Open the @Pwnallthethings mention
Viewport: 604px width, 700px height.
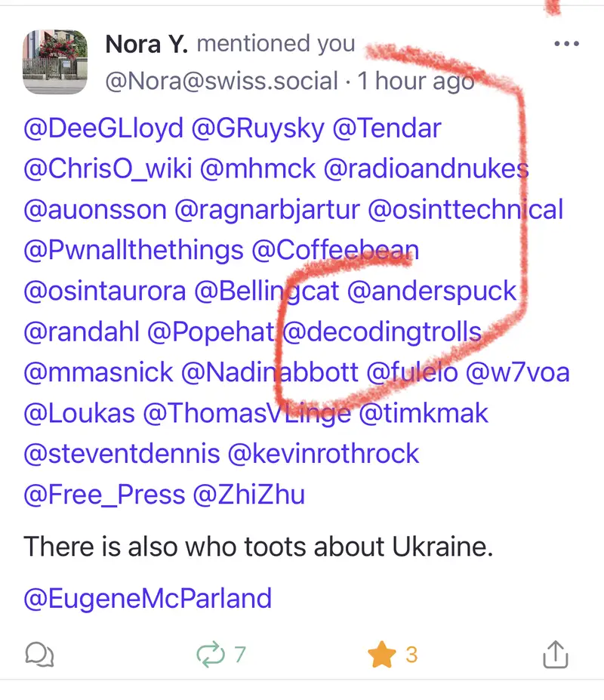point(134,250)
